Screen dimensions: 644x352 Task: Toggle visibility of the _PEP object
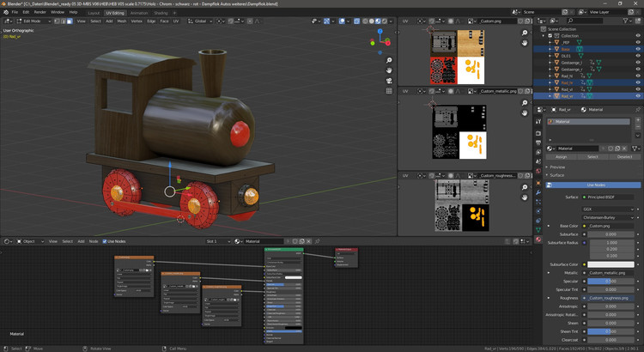pyautogui.click(x=637, y=42)
